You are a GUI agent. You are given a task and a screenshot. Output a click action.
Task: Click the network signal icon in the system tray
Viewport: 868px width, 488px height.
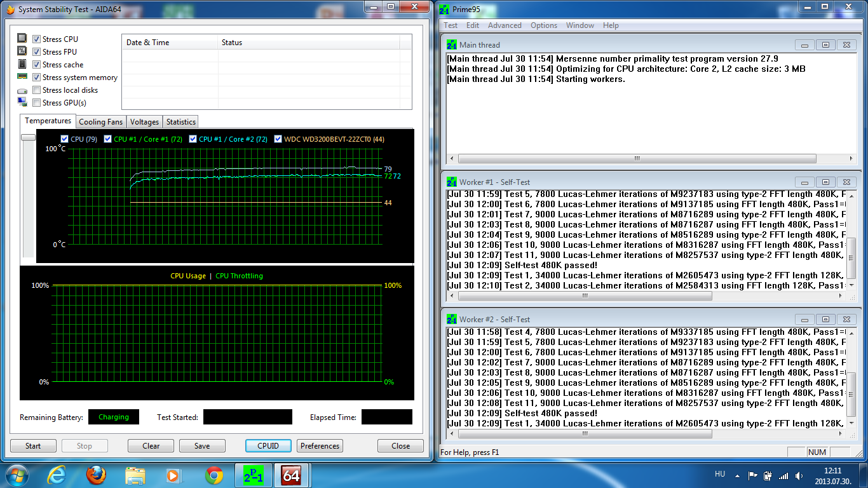click(783, 475)
